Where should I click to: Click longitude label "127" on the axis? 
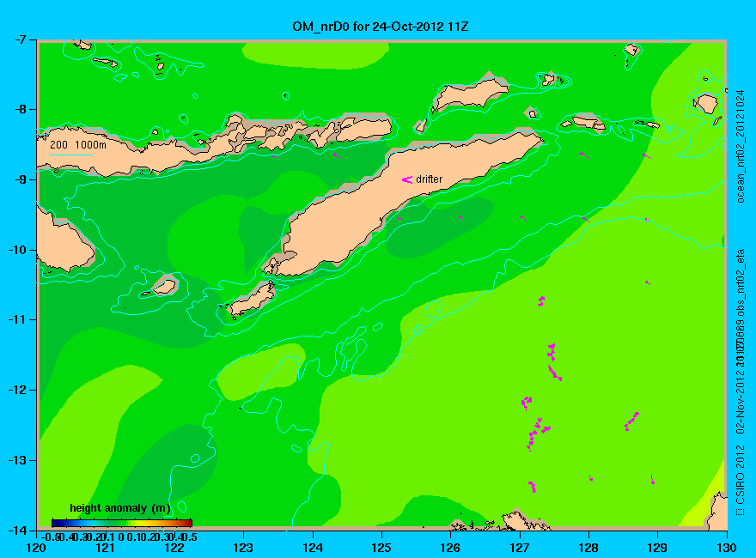tap(519, 548)
